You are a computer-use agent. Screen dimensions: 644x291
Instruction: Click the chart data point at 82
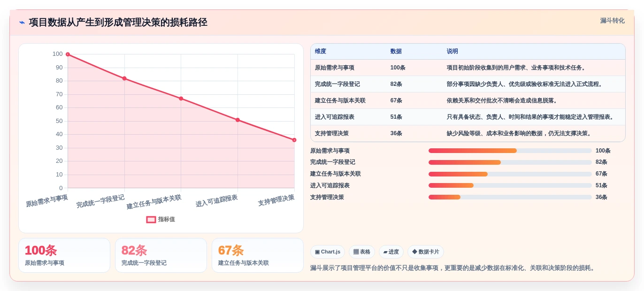(x=124, y=78)
